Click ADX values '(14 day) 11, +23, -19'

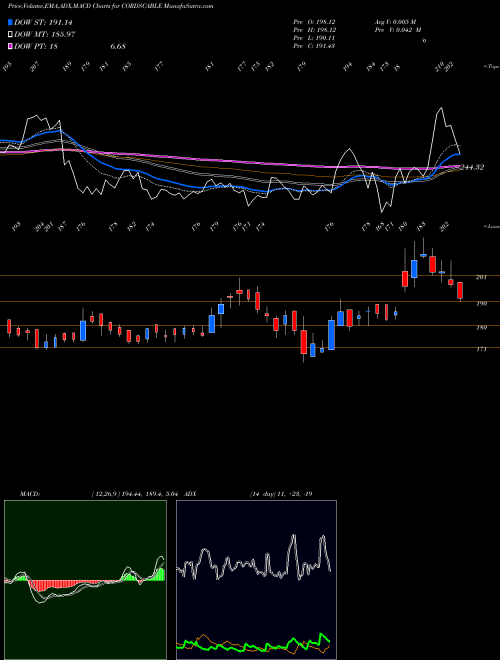tap(281, 494)
